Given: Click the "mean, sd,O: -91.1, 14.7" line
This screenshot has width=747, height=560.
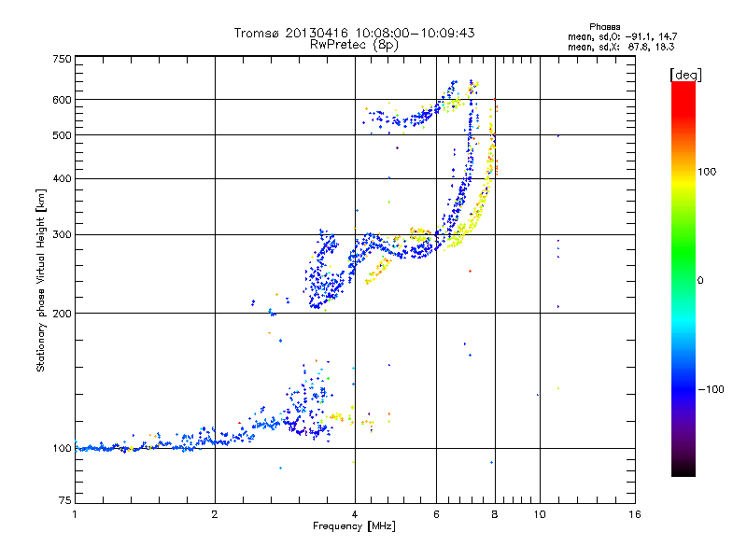Looking at the screenshot, I should coord(622,36).
